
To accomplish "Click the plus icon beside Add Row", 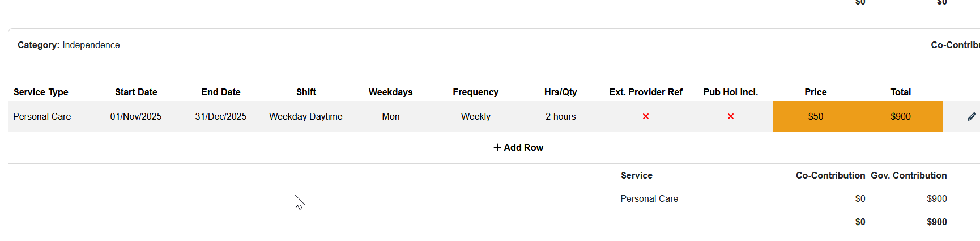I will [497, 147].
